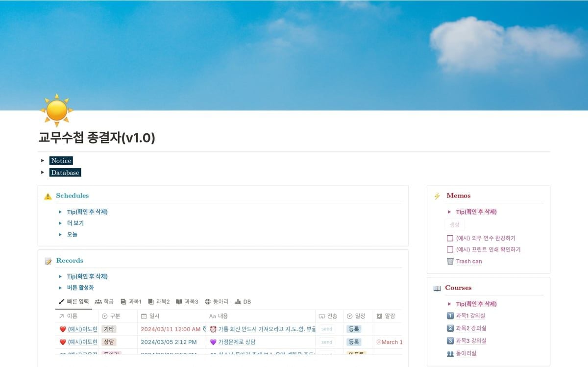Select the 빠른 입력 view tab
Viewport: 588px width, 367px height.
(73, 302)
